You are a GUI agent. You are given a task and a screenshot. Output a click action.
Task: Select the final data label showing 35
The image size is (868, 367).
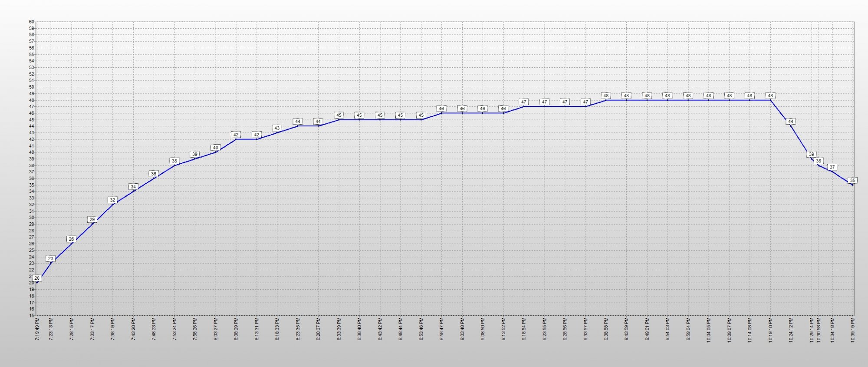(x=852, y=180)
